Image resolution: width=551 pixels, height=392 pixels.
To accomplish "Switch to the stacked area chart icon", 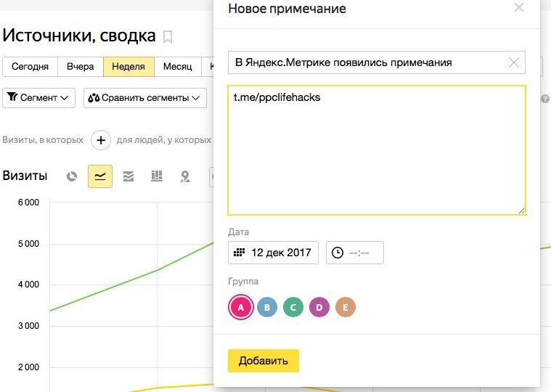I will tap(128, 176).
